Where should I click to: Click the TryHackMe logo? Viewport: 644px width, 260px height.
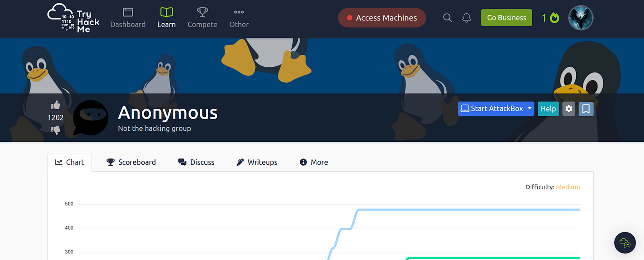pos(74,18)
